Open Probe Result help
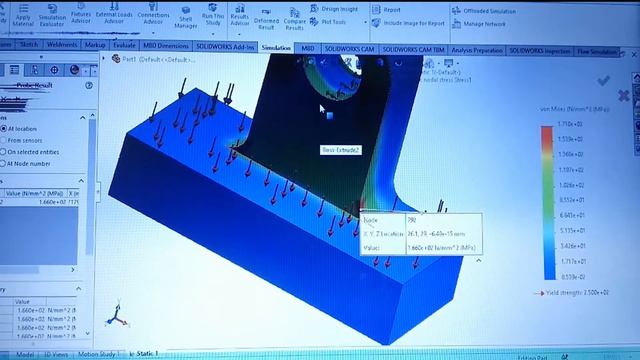Image resolution: width=640 pixels, height=360 pixels. (x=89, y=85)
